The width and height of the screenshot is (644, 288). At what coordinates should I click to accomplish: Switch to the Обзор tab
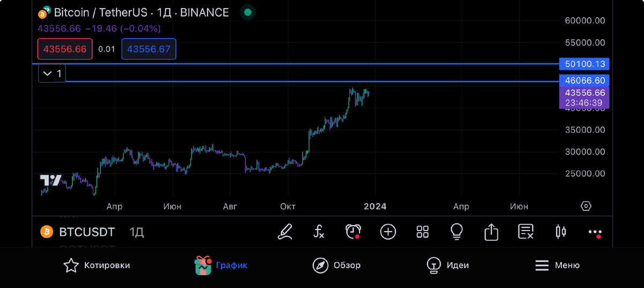(336, 265)
